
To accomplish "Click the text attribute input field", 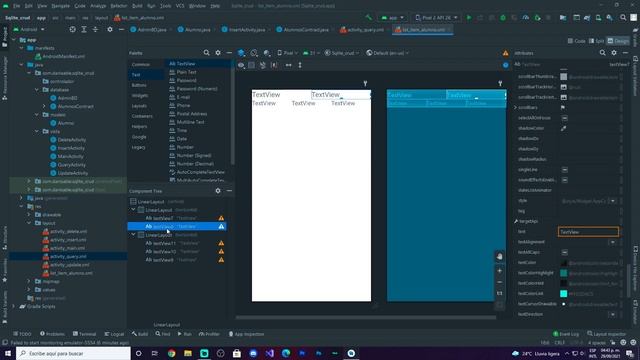I will [x=588, y=232].
